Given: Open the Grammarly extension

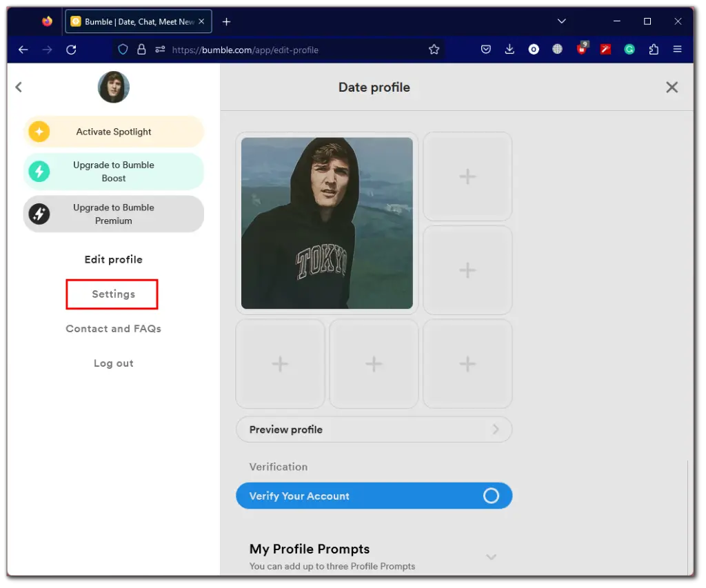Looking at the screenshot, I should [629, 49].
